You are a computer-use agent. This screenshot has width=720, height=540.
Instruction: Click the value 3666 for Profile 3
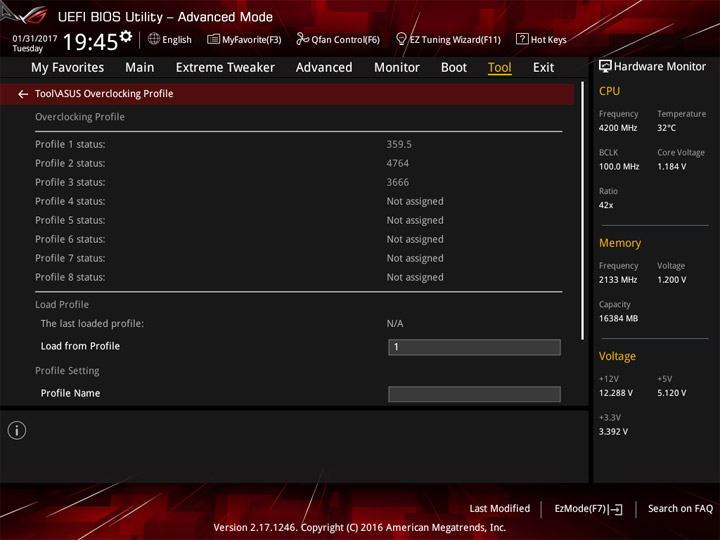(398, 182)
